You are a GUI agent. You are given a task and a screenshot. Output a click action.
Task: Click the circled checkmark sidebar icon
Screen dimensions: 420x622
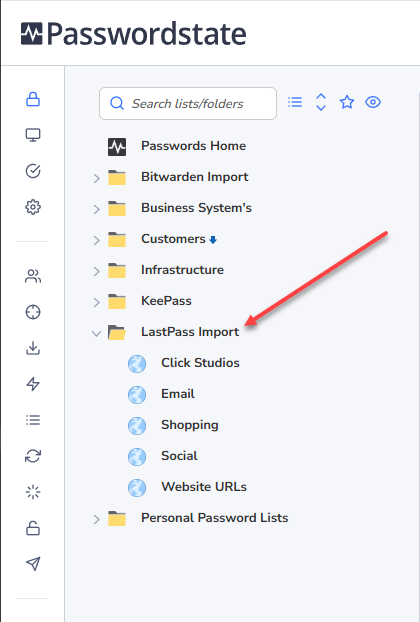[x=33, y=171]
